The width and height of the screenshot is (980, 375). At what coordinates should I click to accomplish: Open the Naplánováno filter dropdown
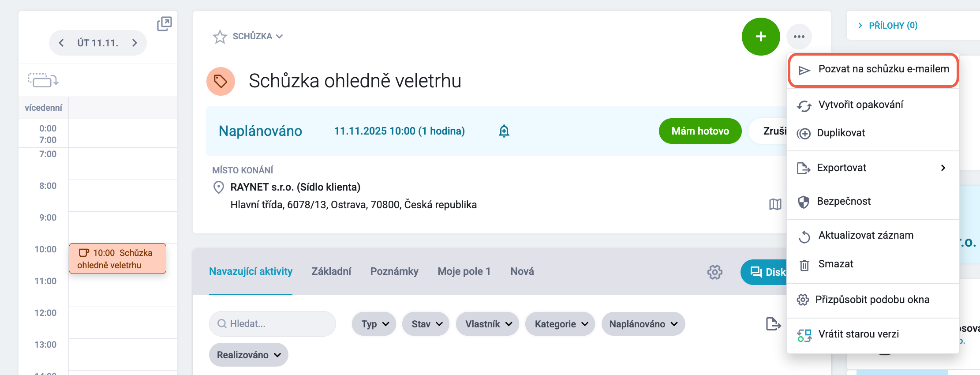[643, 324]
